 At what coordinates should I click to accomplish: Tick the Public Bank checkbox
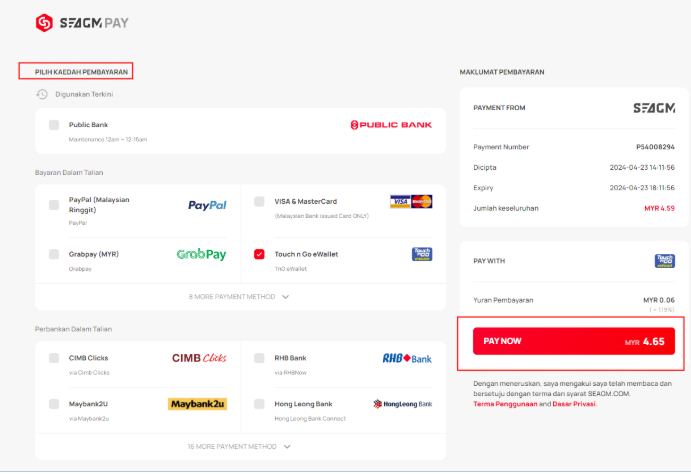pos(54,125)
